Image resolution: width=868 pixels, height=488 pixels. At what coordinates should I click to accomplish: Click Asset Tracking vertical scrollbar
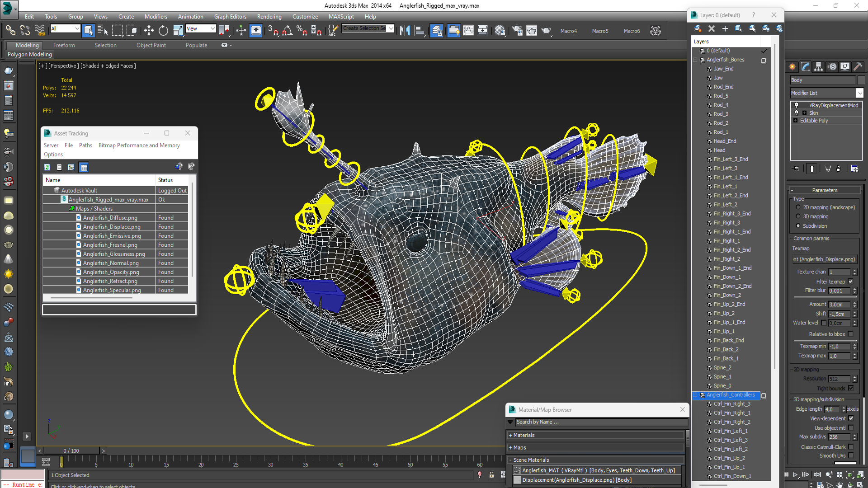tap(193, 230)
